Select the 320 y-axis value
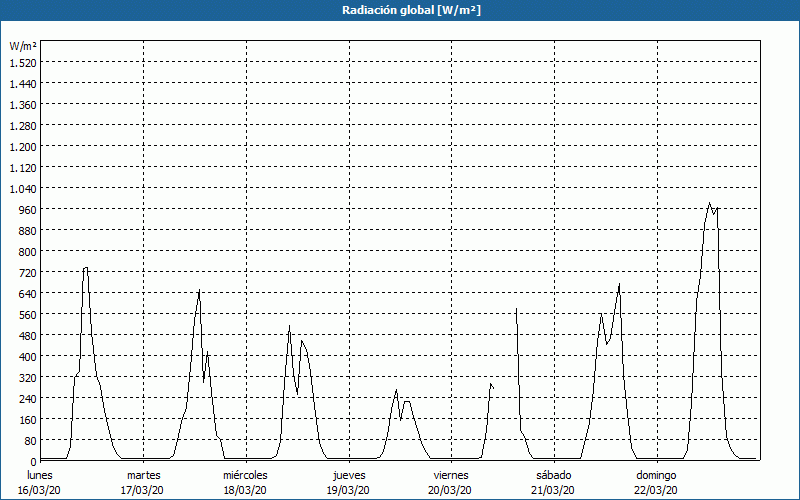 (28, 378)
